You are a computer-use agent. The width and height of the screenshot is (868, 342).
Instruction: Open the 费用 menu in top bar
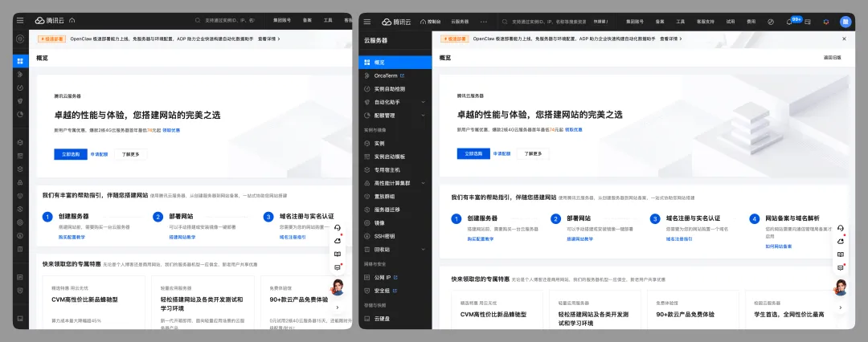click(751, 22)
